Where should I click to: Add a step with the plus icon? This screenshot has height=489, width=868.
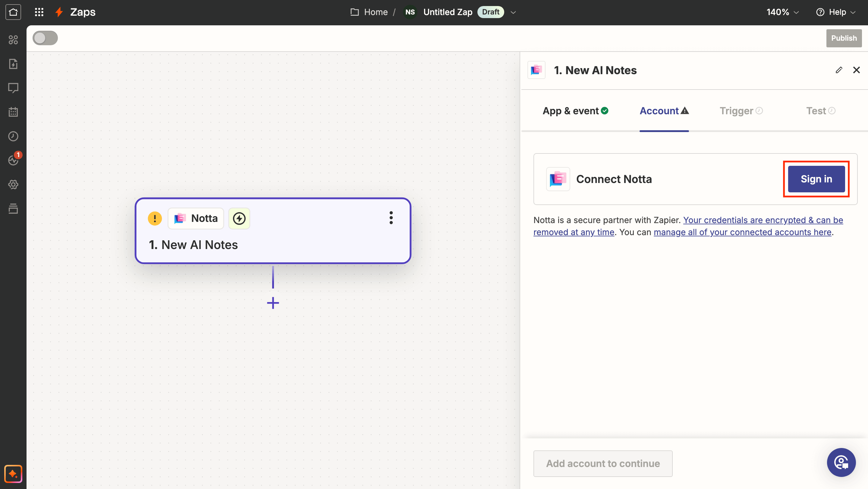[x=273, y=303]
